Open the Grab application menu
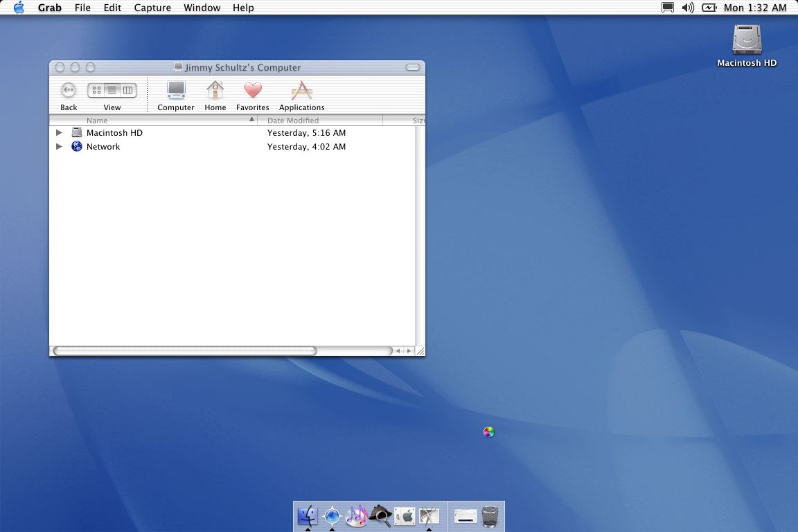This screenshot has width=798, height=532. [x=49, y=8]
